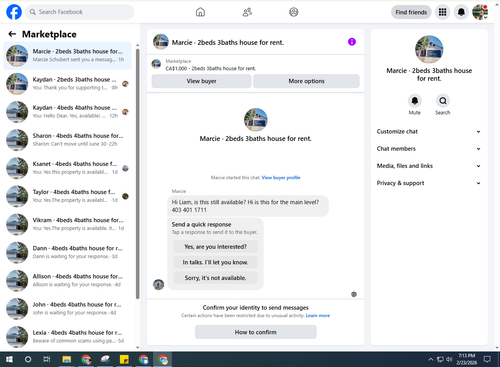
Task: Open John 4beds 4baths conversation
Action: [67, 308]
